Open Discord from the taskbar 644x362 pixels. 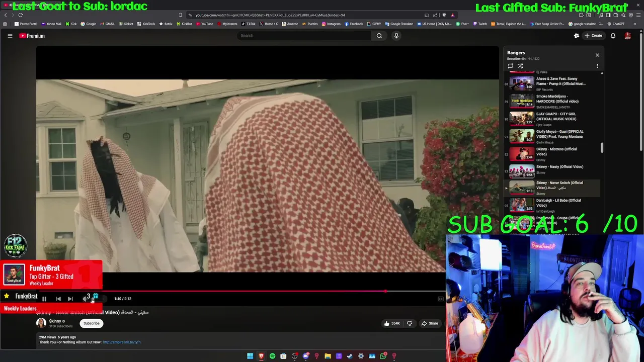(305, 356)
